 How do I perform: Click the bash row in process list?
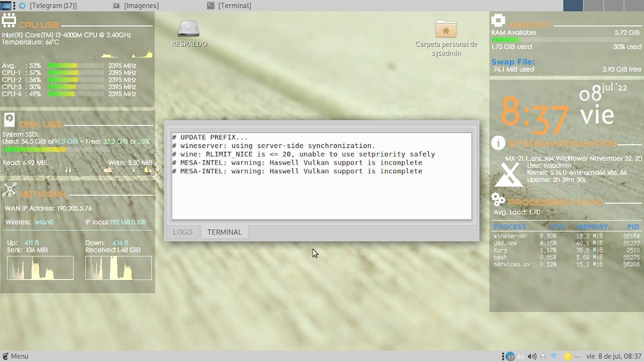tap(566, 257)
